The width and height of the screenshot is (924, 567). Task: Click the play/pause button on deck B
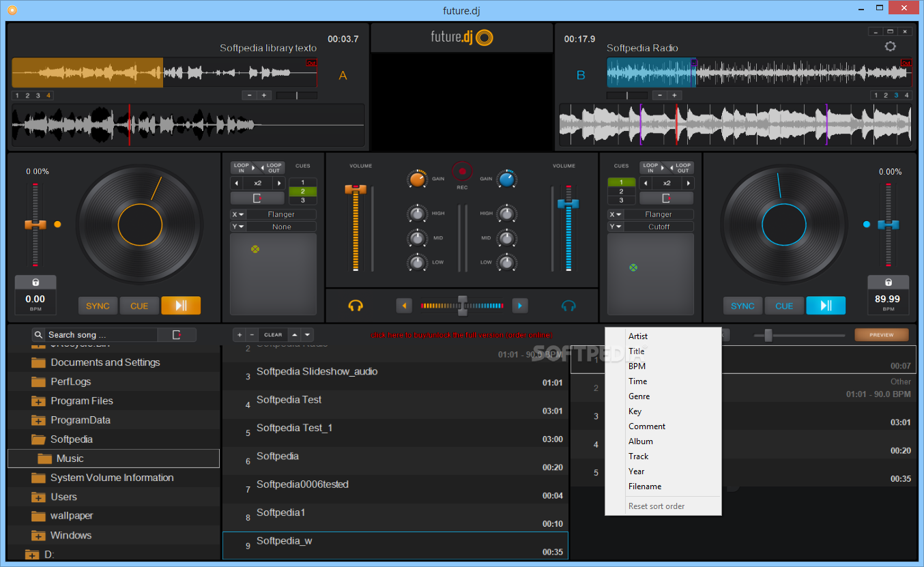pos(826,306)
